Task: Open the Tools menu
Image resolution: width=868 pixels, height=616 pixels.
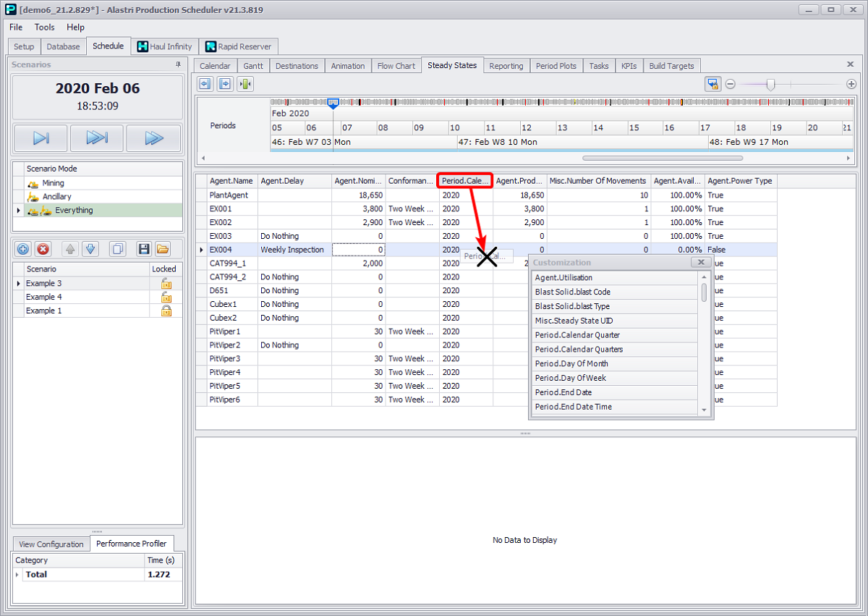Action: (x=44, y=27)
